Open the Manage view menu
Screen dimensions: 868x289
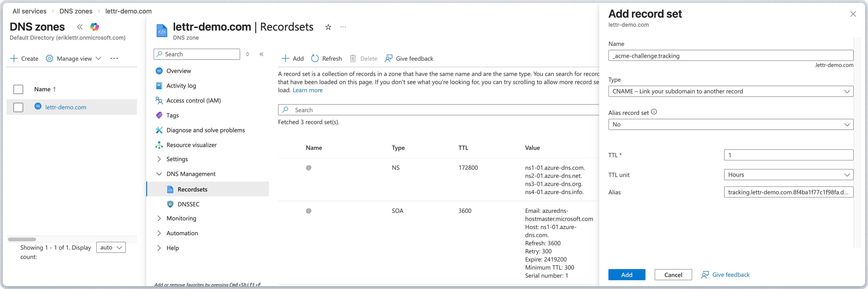74,58
